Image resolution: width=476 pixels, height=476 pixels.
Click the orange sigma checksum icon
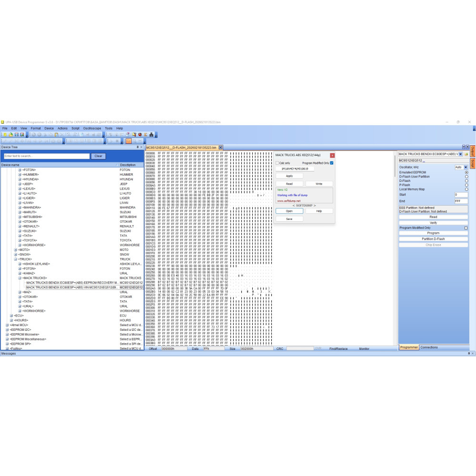[x=145, y=135]
